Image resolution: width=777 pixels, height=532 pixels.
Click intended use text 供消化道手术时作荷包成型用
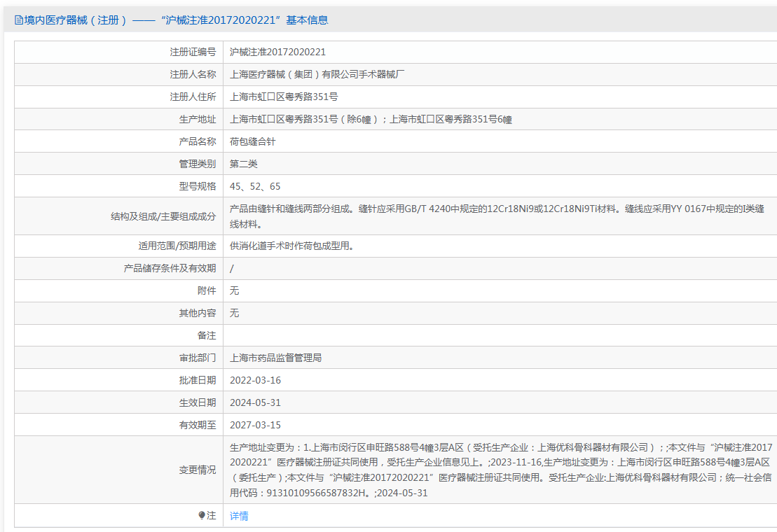click(292, 246)
